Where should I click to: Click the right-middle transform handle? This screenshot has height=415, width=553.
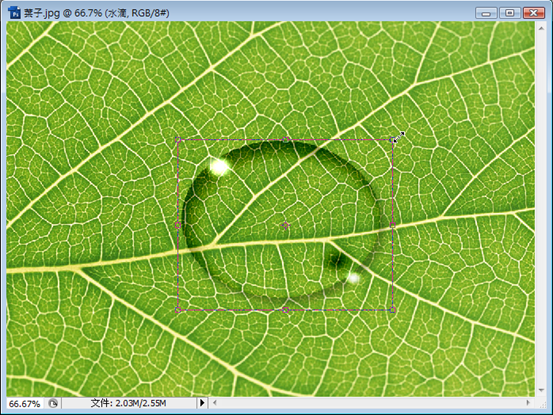click(393, 225)
